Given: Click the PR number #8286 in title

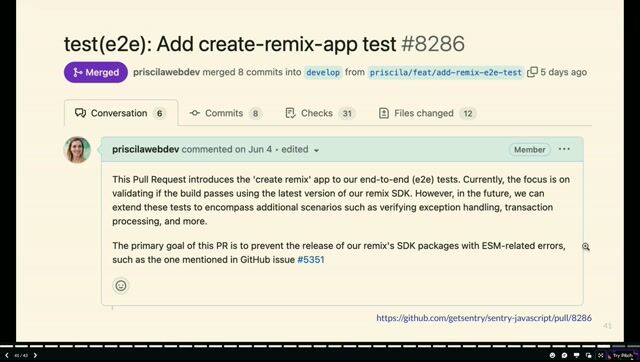Looking at the screenshot, I should pyautogui.click(x=433, y=44).
